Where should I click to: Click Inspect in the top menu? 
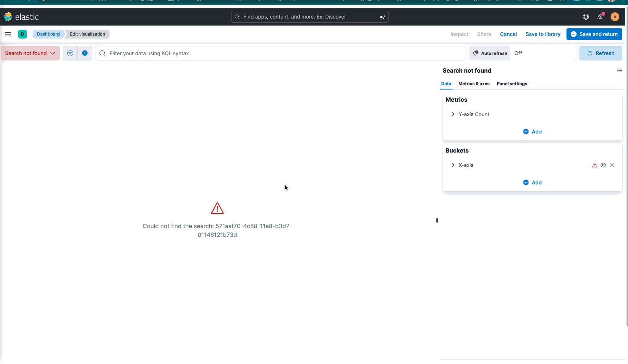click(x=459, y=34)
